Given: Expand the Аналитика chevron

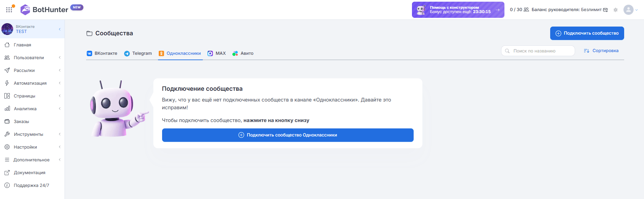Looking at the screenshot, I should coord(60,109).
